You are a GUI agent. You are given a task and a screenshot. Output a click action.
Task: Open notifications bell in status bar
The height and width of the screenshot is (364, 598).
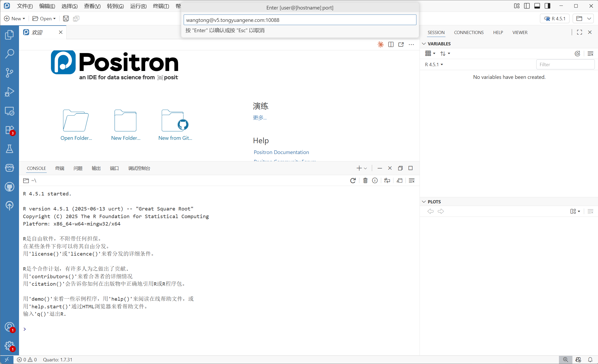pos(590,360)
